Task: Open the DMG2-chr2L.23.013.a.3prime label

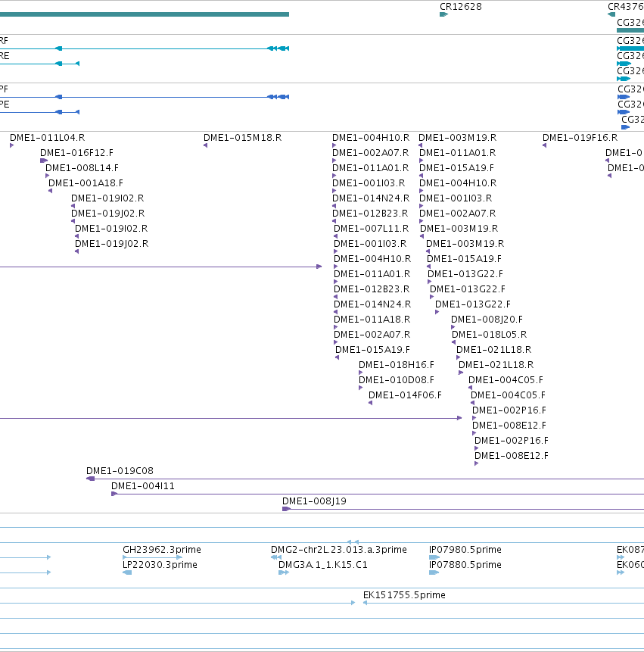Action: pyautogui.click(x=339, y=550)
